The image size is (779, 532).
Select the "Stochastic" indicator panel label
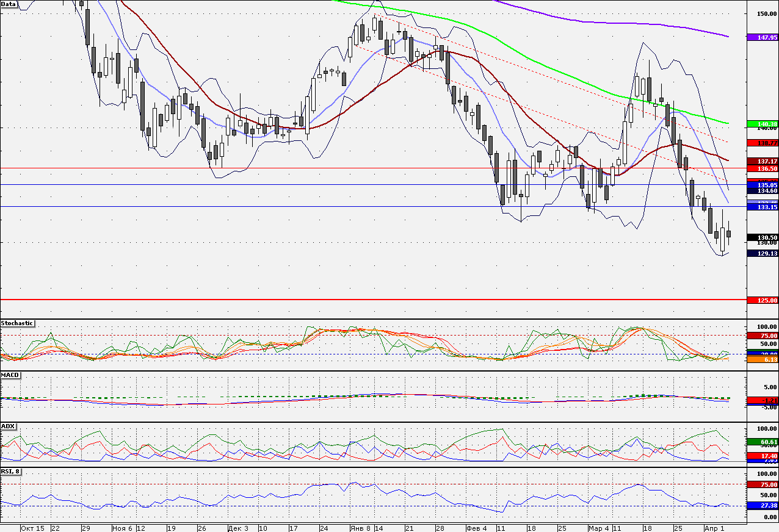click(x=18, y=323)
